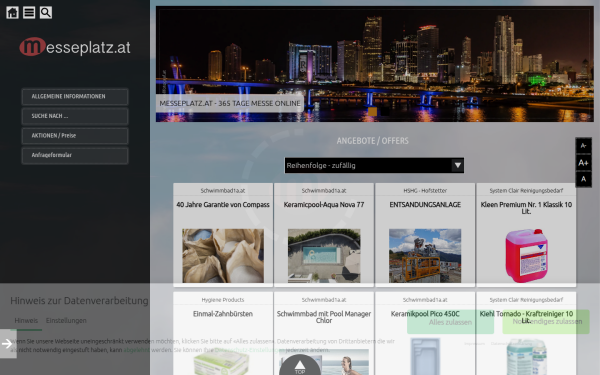Increase font size with A+ button

click(584, 163)
